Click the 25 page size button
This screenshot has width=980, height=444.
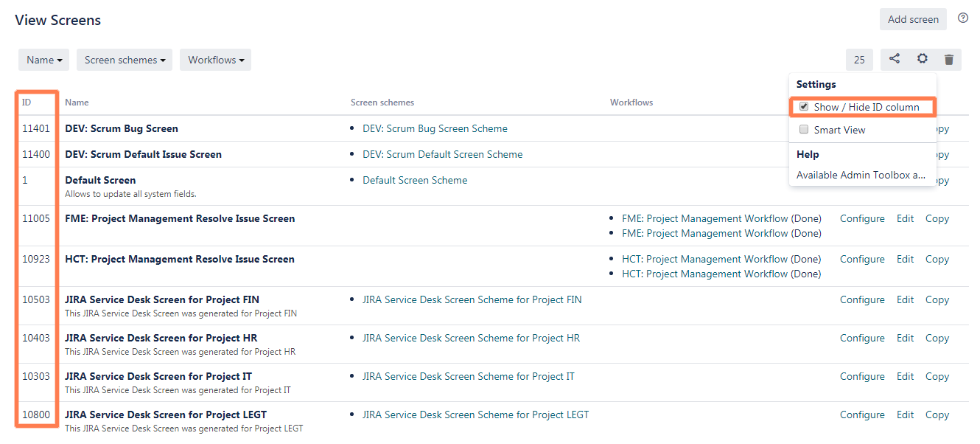(859, 60)
